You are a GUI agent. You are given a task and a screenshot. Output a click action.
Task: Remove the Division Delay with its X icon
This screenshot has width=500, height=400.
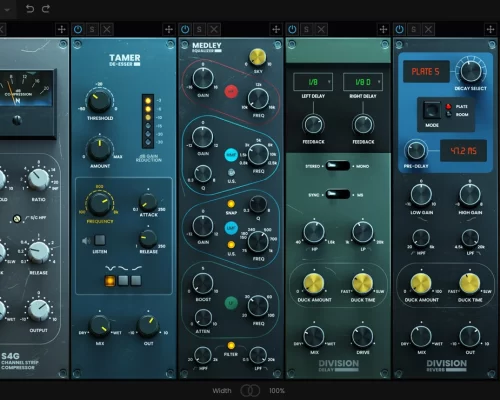321,29
